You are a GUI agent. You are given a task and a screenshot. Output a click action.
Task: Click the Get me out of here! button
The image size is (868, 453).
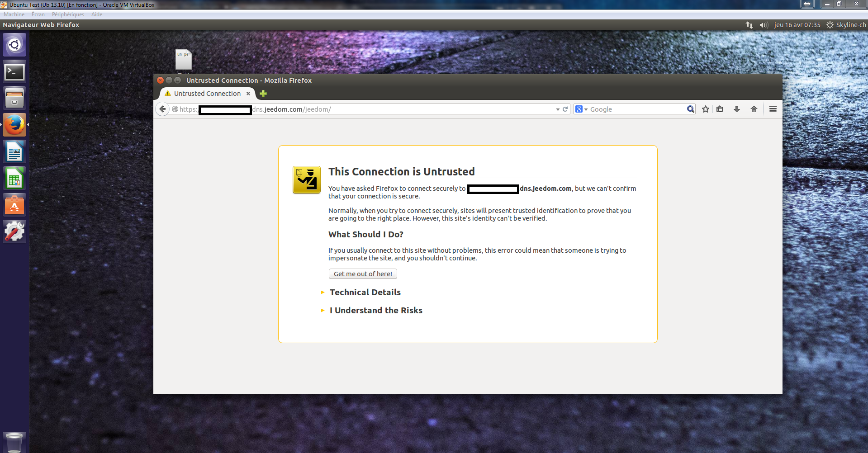tap(363, 274)
